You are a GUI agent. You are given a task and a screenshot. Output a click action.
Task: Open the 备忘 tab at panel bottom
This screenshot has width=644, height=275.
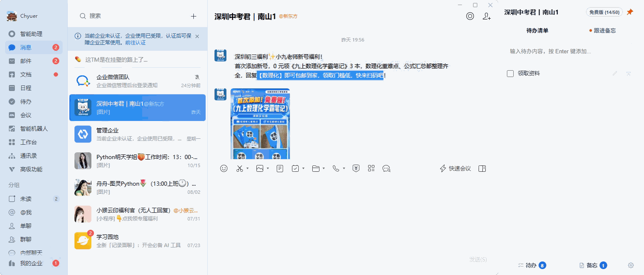(593, 265)
